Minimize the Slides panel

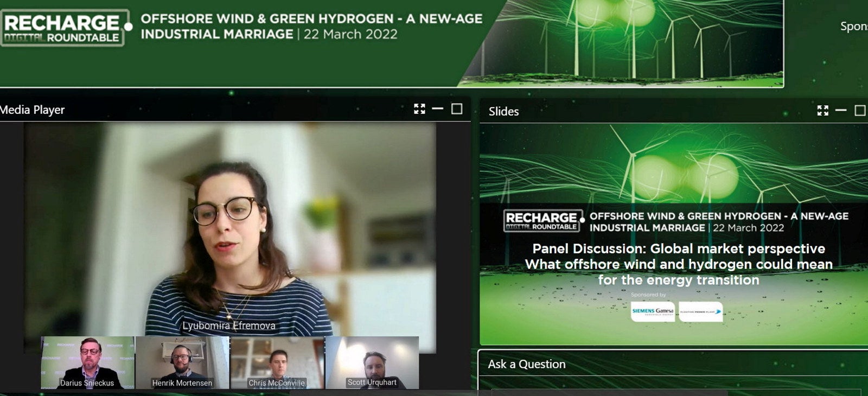coord(841,111)
